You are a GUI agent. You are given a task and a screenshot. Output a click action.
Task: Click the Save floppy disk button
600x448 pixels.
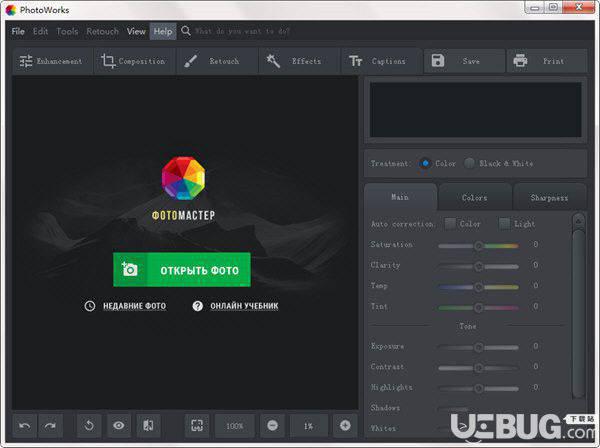point(464,61)
